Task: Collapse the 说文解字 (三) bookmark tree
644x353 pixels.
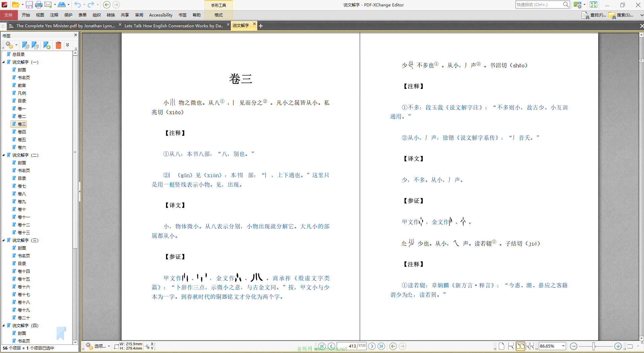Action: [x=3, y=240]
